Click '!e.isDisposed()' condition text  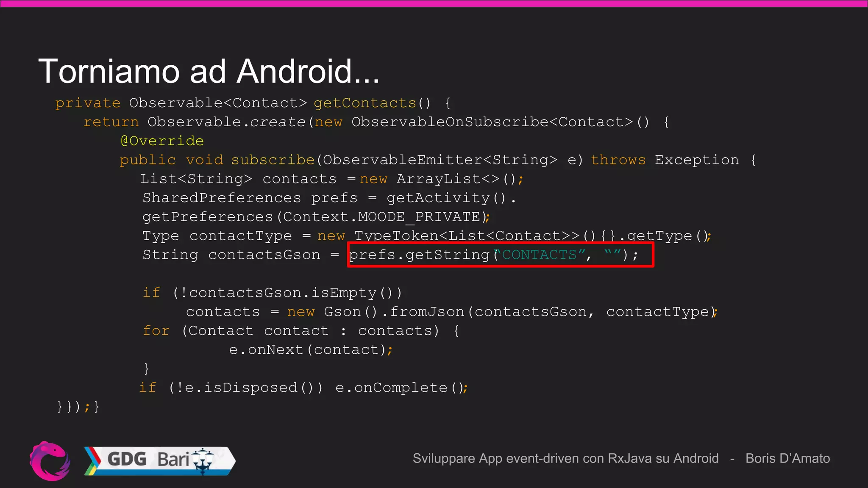click(x=246, y=388)
